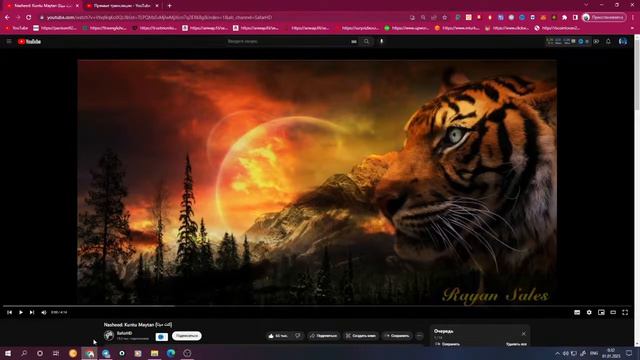Viewport: 640px width, 360px height.
Task: Open Microsoft Edge from the taskbar
Action: tap(171, 353)
